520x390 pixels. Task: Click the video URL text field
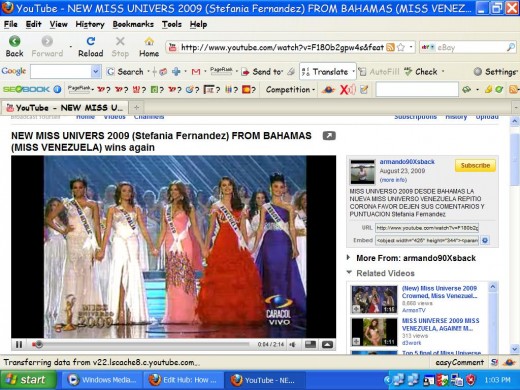click(427, 228)
